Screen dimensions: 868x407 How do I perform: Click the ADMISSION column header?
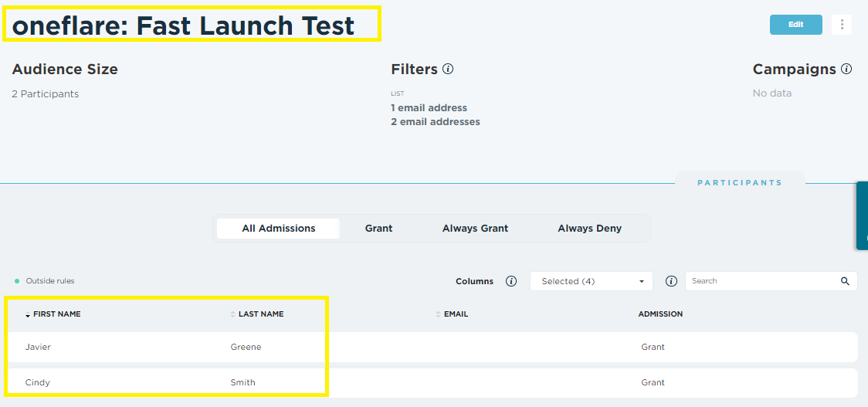coord(660,314)
